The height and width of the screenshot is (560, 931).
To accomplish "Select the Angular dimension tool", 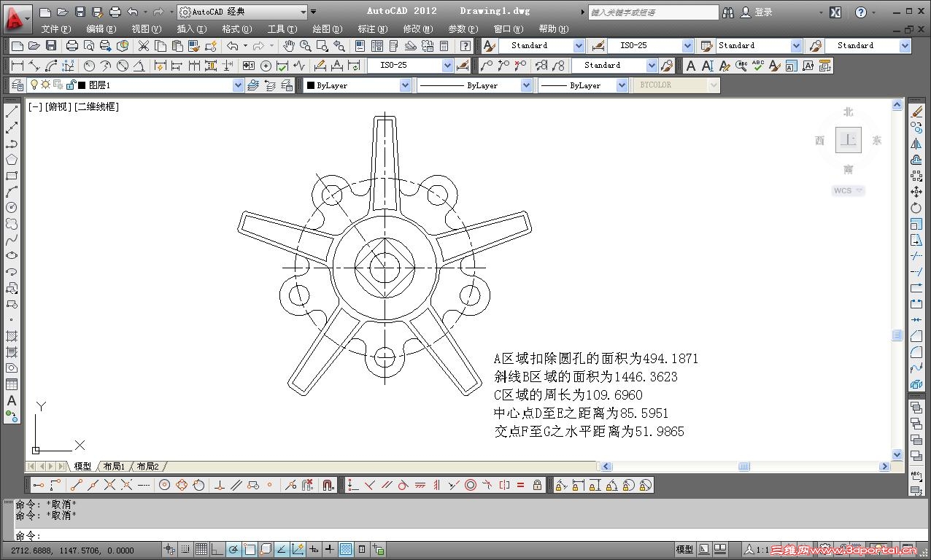I will 139,66.
